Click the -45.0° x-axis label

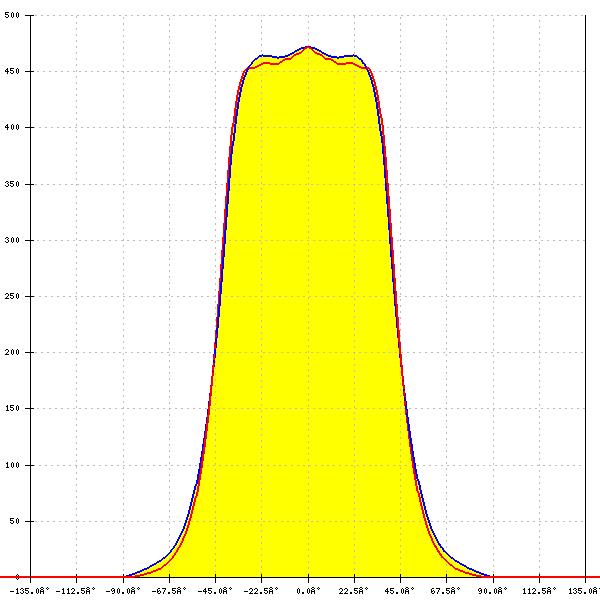[x=215, y=591]
